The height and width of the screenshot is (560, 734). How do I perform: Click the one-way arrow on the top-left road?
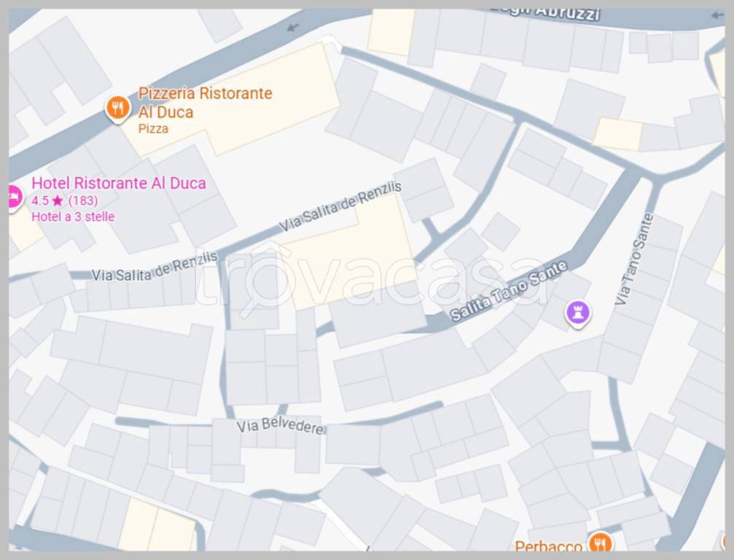pyautogui.click(x=293, y=27)
